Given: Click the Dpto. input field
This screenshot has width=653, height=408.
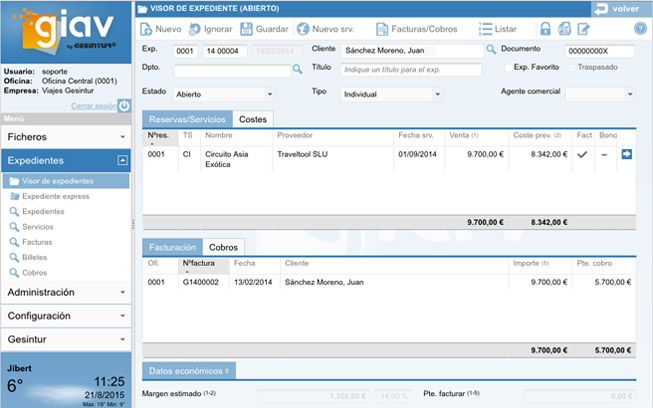Looking at the screenshot, I should pos(232,71).
